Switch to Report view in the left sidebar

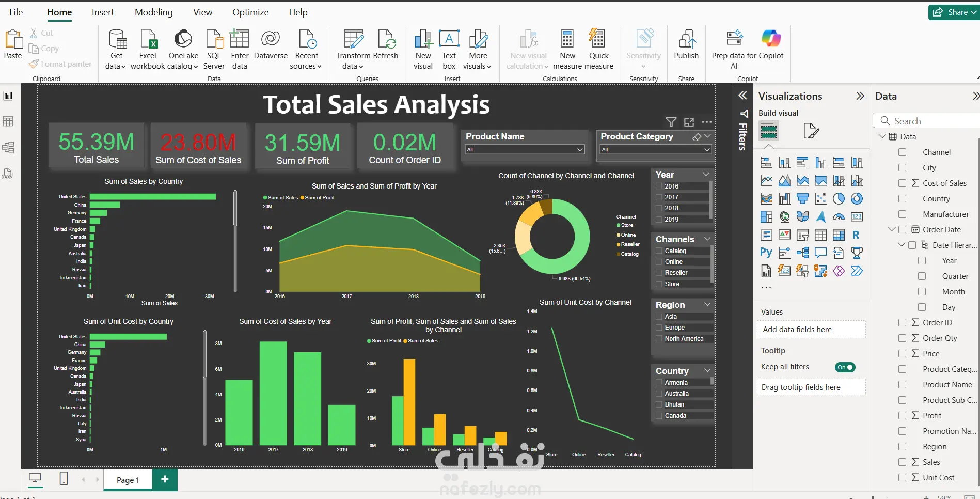(x=8, y=96)
